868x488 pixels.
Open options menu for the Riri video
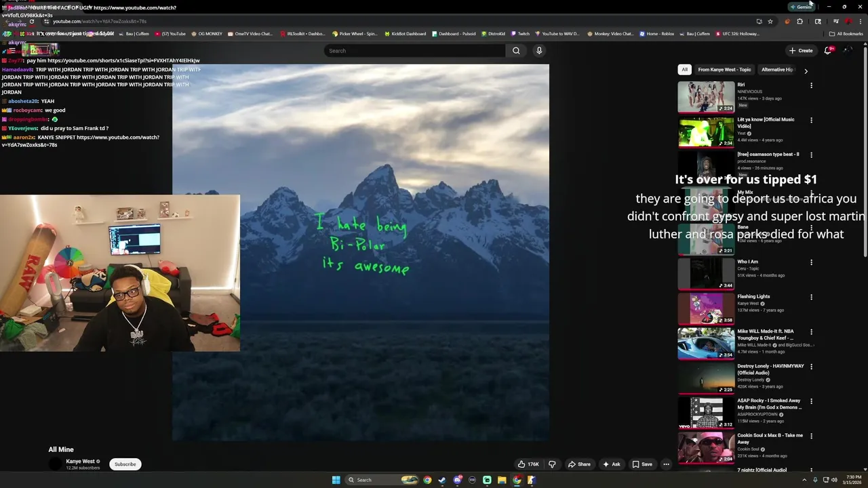tap(811, 85)
